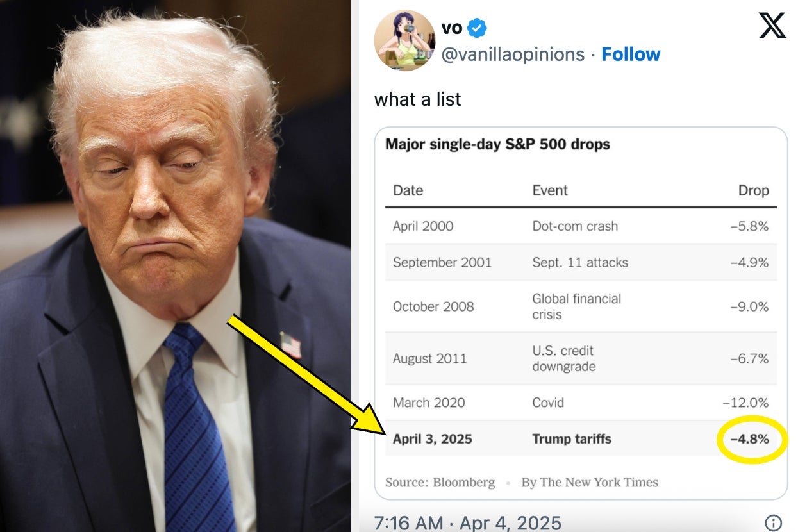The height and width of the screenshot is (532, 798).
Task: Select the March 2020 Covid row
Action: click(581, 403)
